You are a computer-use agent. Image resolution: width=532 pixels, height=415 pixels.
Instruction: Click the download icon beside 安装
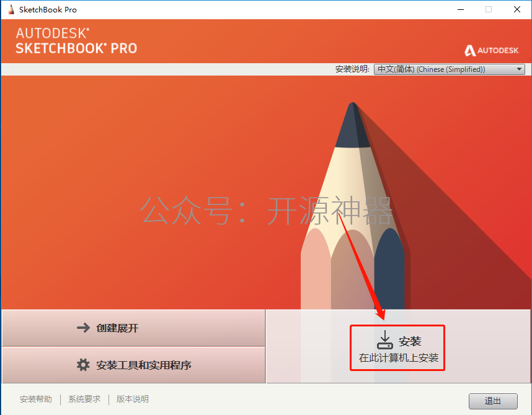[385, 340]
